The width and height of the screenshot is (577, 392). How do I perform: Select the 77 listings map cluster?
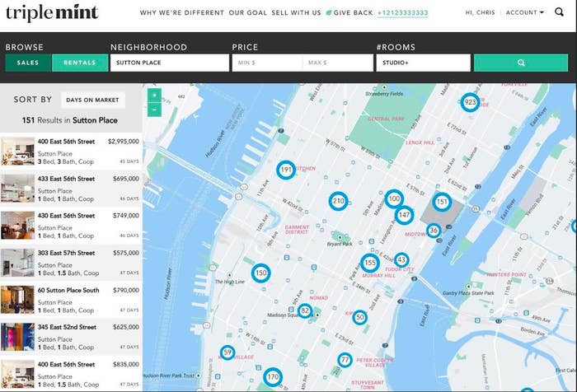click(345, 360)
